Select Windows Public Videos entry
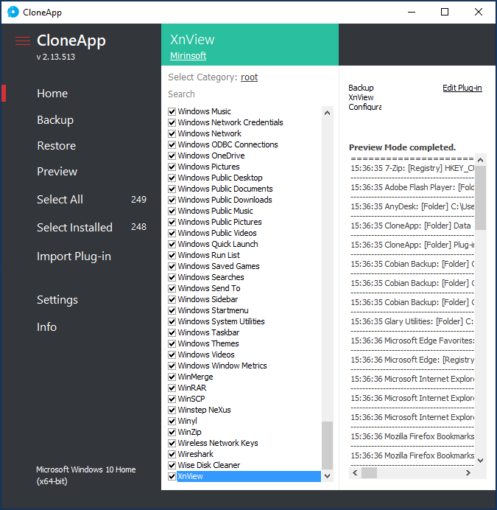Viewport: 497px width, 510px height. (x=217, y=233)
